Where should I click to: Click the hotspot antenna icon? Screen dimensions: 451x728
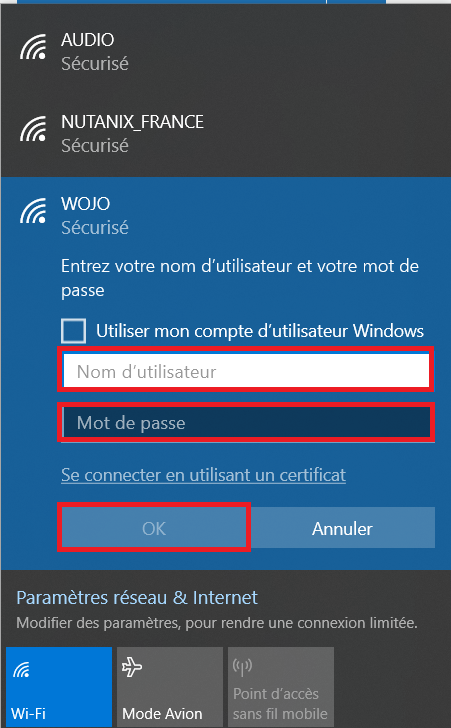point(242,667)
